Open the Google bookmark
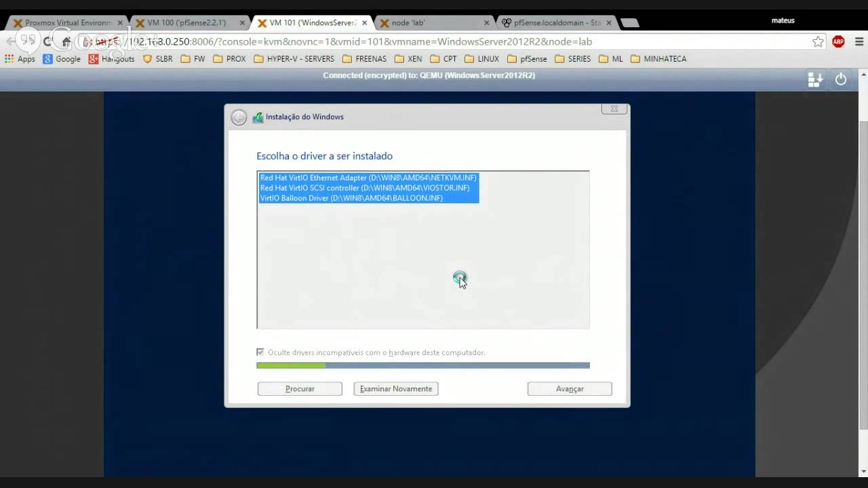The image size is (868, 488). [62, 59]
